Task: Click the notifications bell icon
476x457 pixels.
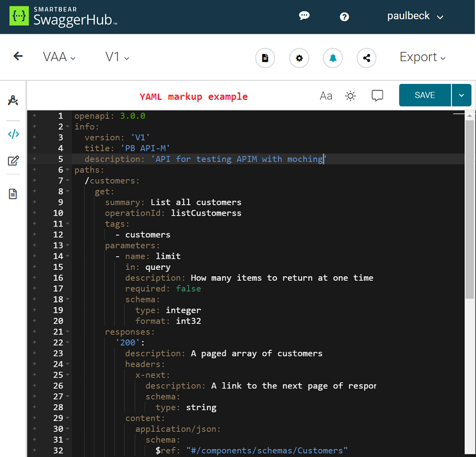Action: (x=333, y=58)
